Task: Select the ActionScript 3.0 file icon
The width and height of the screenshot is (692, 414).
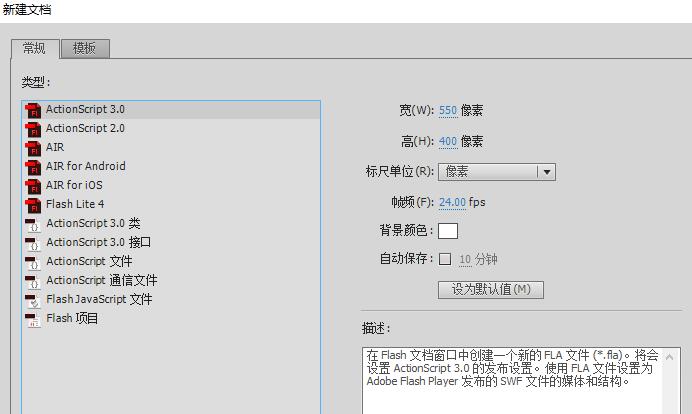Action: point(33,110)
